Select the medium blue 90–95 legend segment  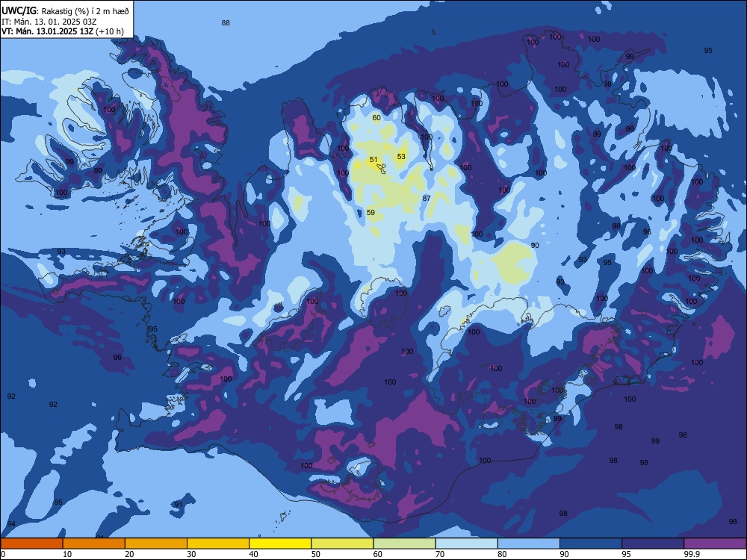point(591,544)
